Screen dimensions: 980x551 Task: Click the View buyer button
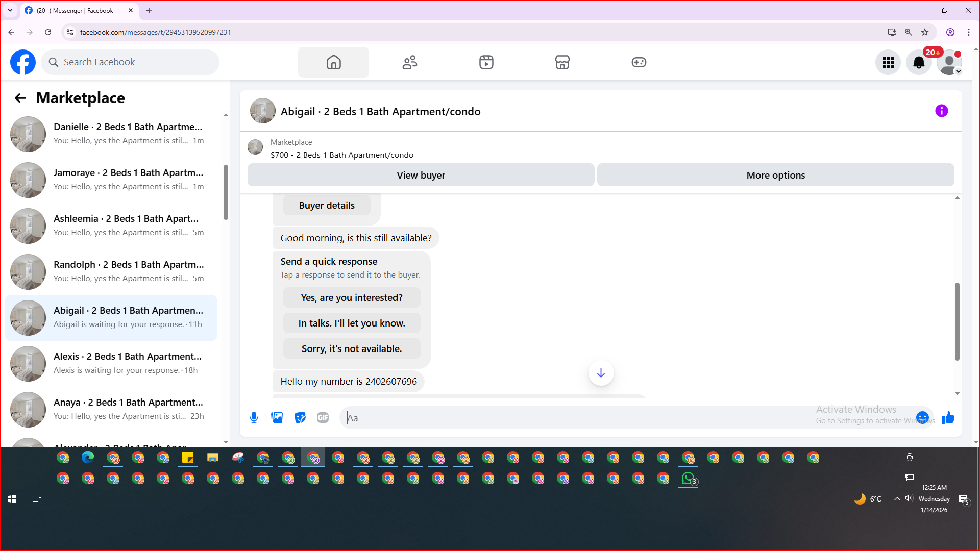(x=421, y=175)
